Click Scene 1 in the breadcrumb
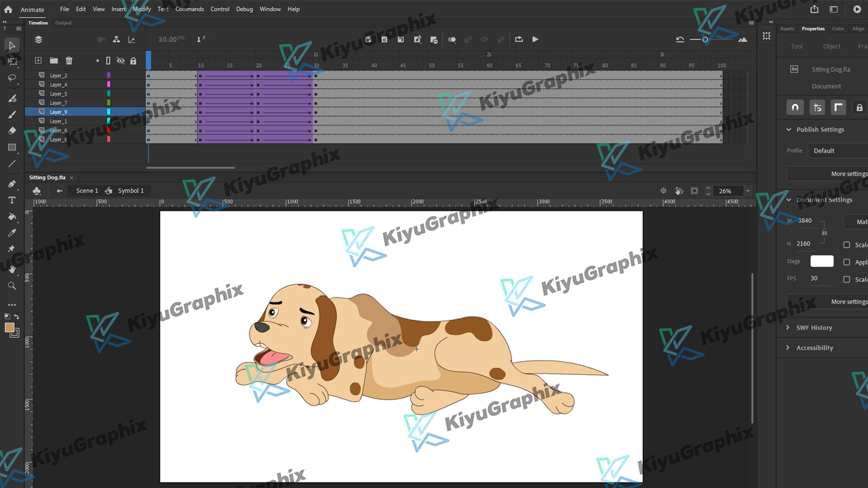This screenshot has width=868, height=488. click(87, 191)
